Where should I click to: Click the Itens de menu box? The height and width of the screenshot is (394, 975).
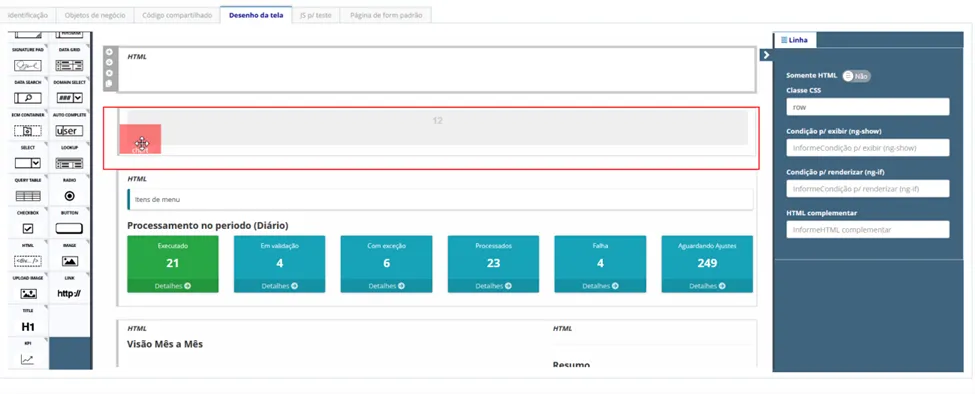440,199
